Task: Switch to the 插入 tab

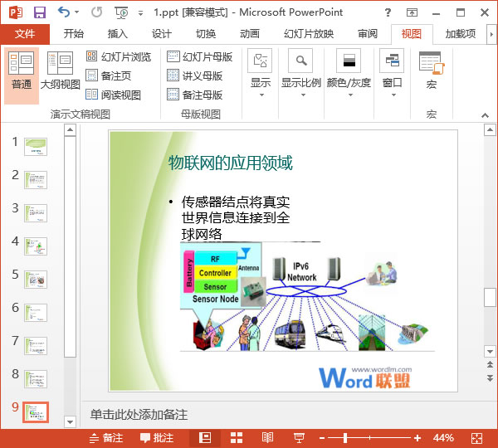Action: tap(118, 34)
